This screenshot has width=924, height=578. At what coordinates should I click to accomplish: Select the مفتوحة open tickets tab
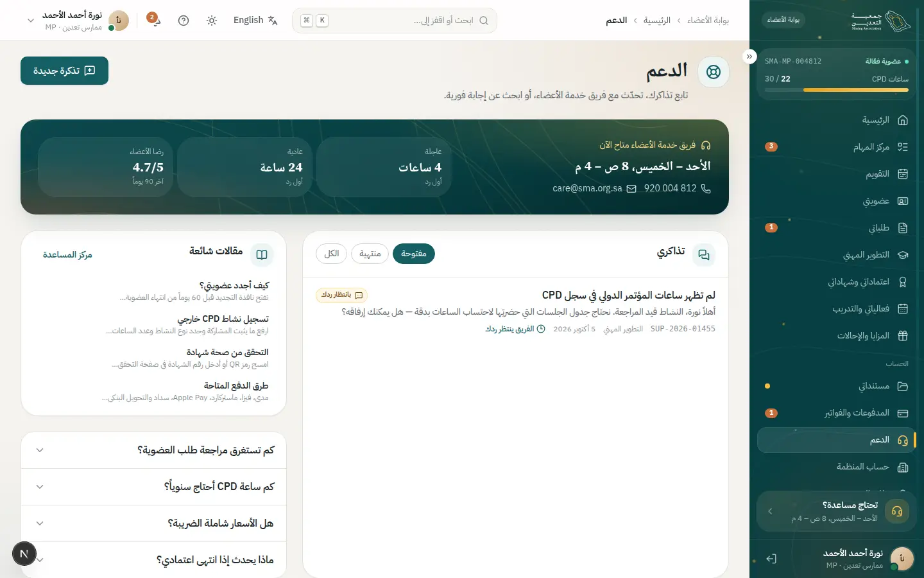pyautogui.click(x=414, y=254)
